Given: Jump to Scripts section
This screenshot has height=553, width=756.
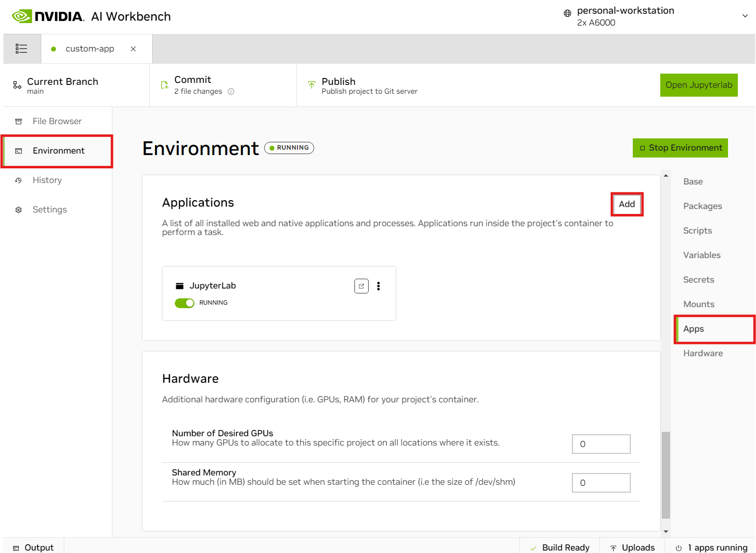Looking at the screenshot, I should tap(697, 231).
